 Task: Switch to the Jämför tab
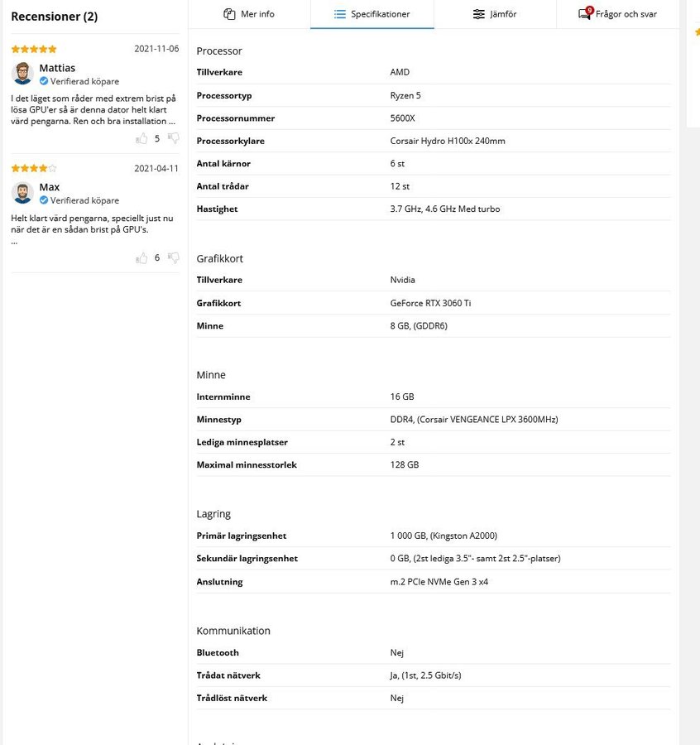[x=495, y=14]
